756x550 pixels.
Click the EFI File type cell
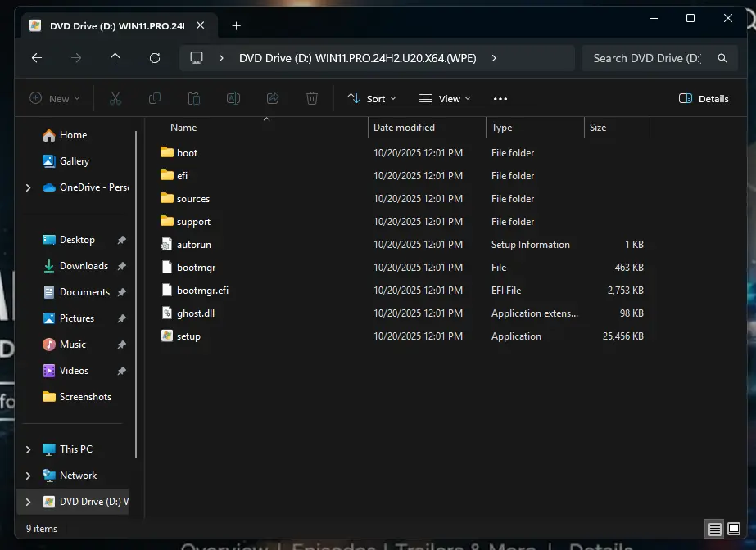pos(505,291)
